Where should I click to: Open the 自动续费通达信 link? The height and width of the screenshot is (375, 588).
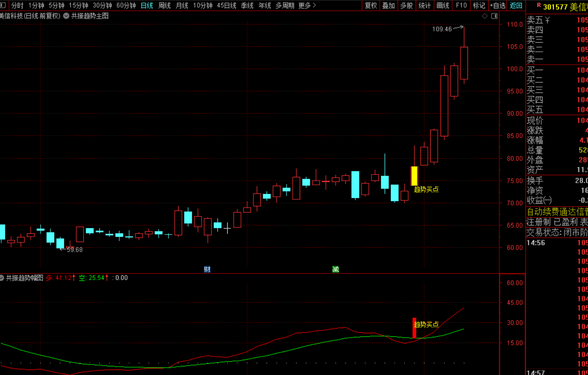tap(557, 212)
